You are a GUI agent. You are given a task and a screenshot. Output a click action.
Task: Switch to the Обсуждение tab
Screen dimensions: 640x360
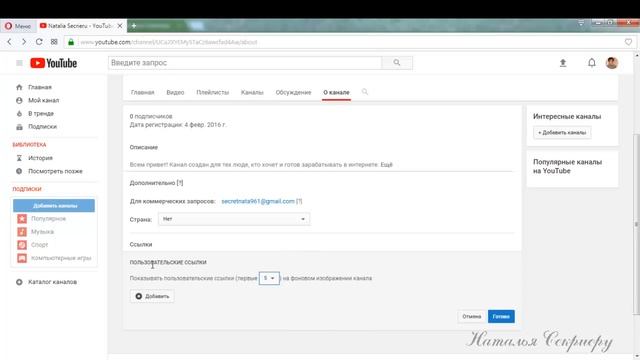click(293, 92)
